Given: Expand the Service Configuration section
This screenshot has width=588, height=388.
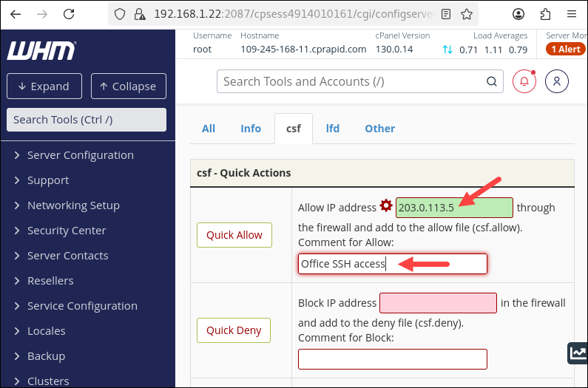Looking at the screenshot, I should click(x=82, y=306).
